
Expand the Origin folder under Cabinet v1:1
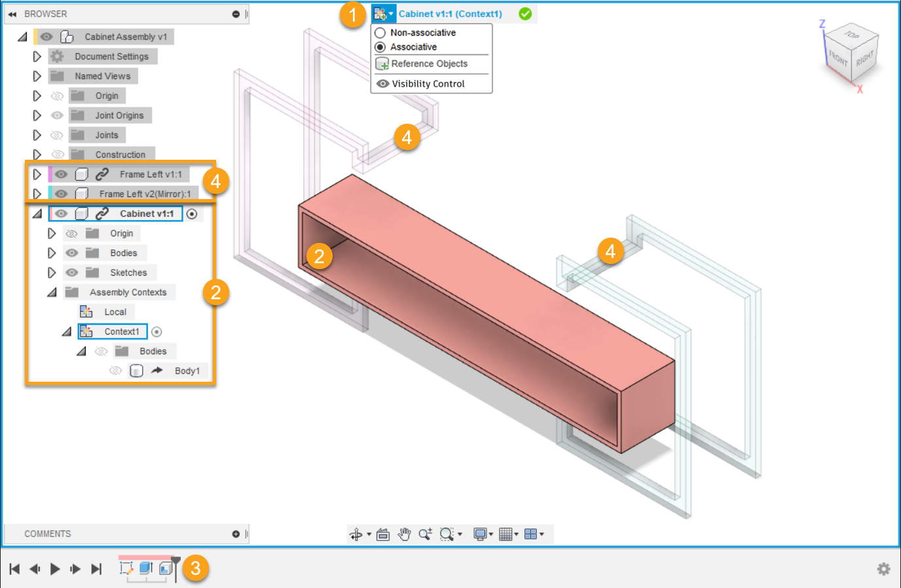pos(52,233)
